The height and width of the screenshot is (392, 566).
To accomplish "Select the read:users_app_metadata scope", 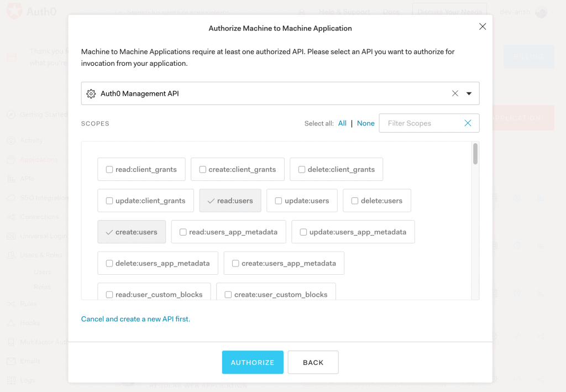I will (x=183, y=232).
